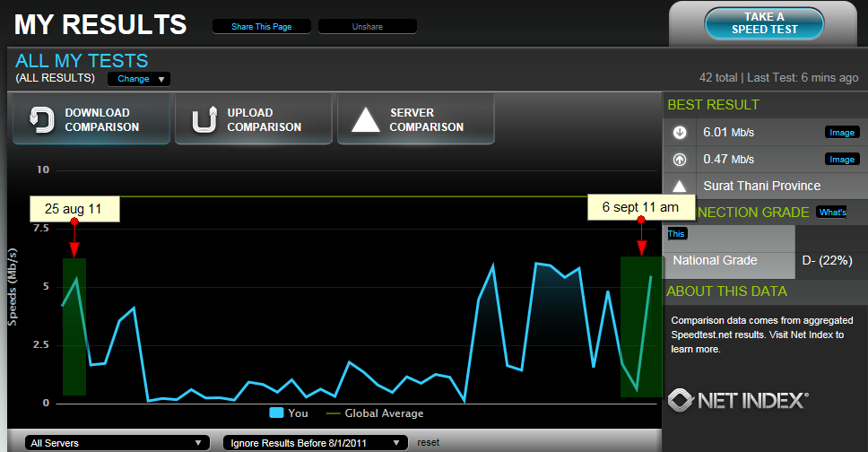Click the Download Comparison arrow icon
Screen dimensions: 868x452
(40, 119)
